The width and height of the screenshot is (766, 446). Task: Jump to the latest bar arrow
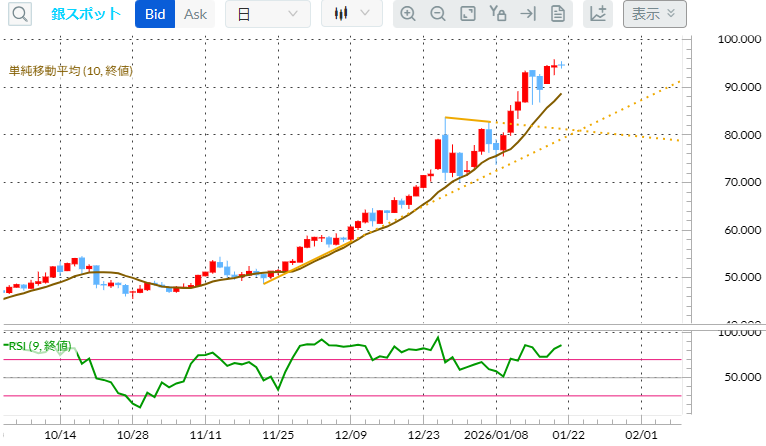pyautogui.click(x=528, y=14)
